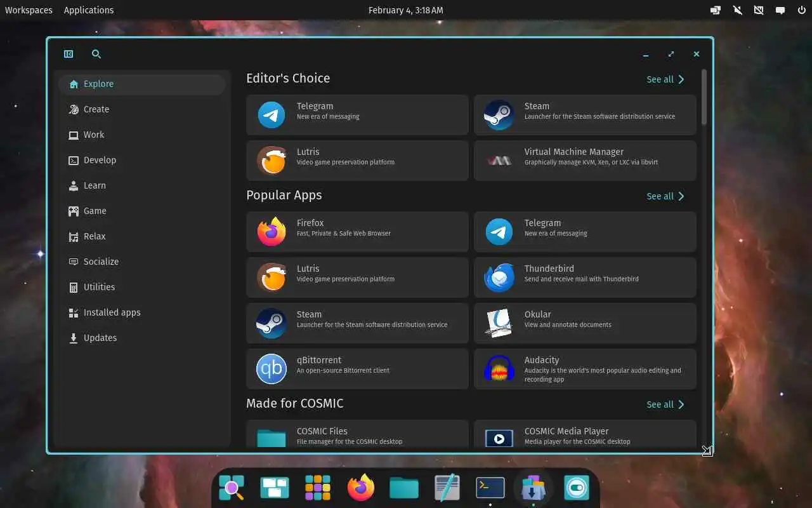The width and height of the screenshot is (812, 508).
Task: Open the Steam card in Editor's Choice
Action: [x=585, y=115]
